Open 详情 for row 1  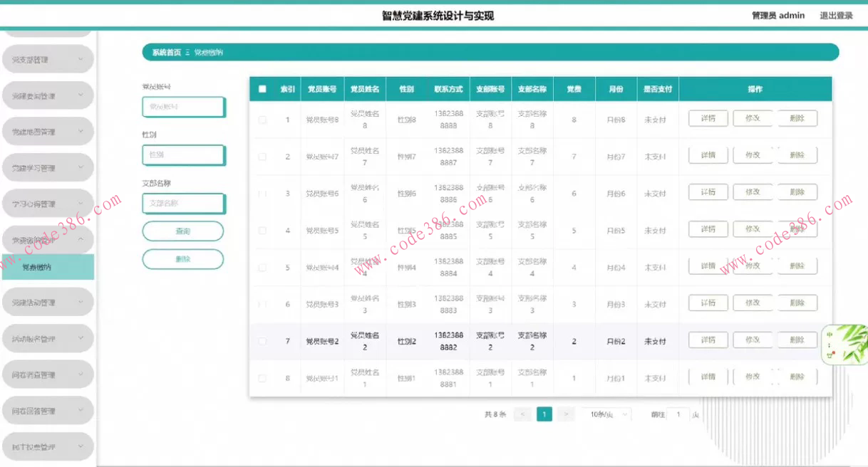(x=707, y=118)
